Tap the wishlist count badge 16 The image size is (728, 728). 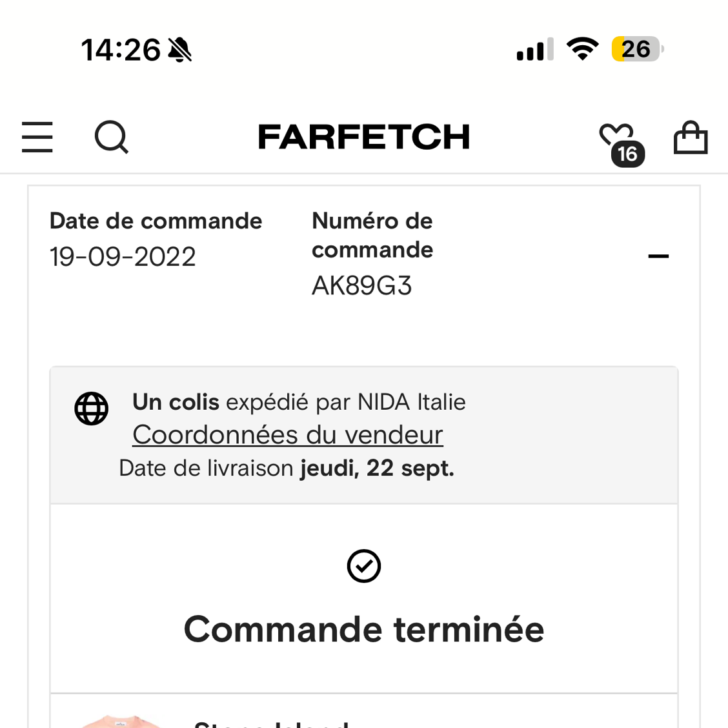(x=628, y=154)
